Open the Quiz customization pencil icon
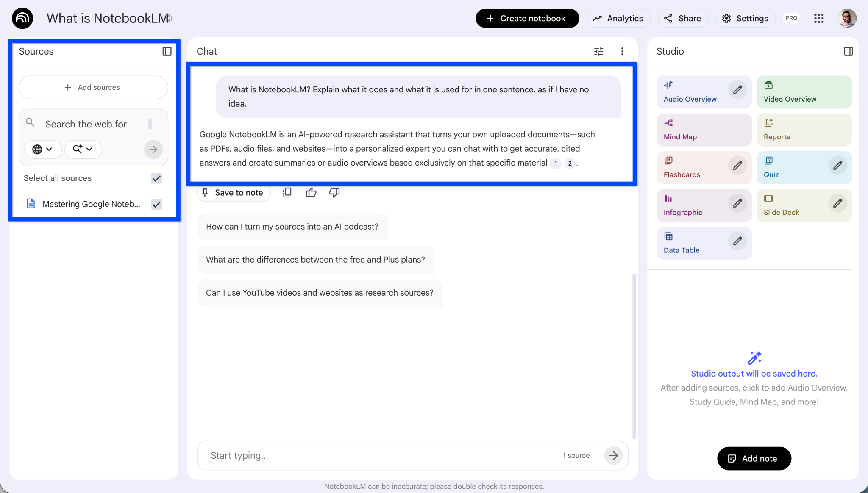 point(838,166)
